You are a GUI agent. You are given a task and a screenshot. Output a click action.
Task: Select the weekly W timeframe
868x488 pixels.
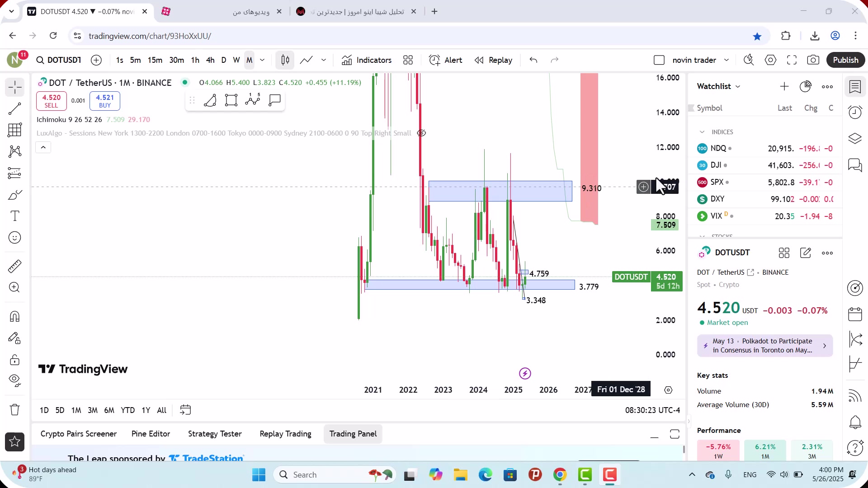pos(236,60)
